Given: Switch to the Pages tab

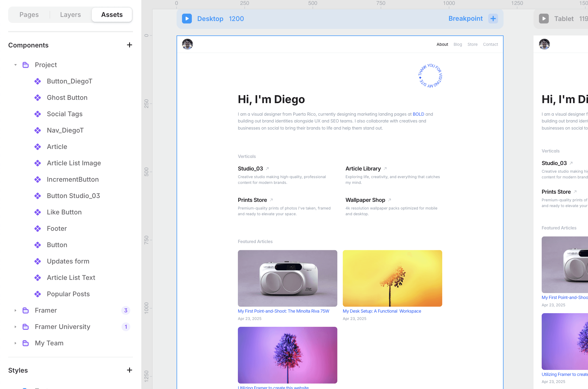Looking at the screenshot, I should tap(29, 15).
